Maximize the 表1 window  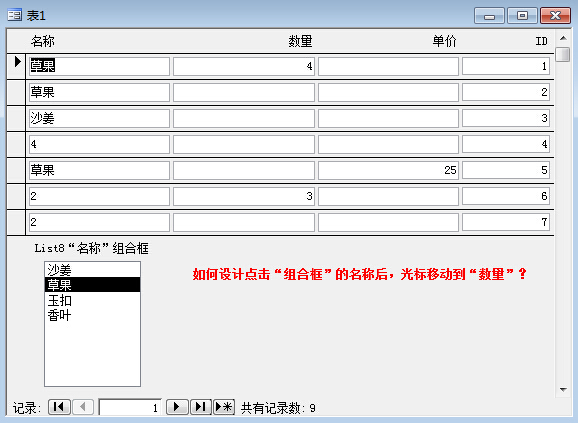point(522,16)
